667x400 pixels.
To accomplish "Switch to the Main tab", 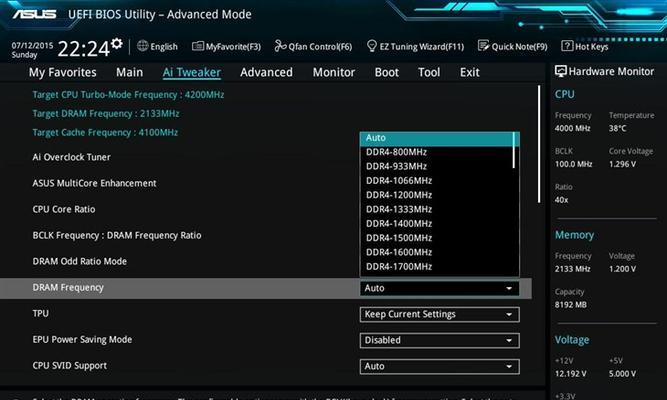I will [129, 72].
